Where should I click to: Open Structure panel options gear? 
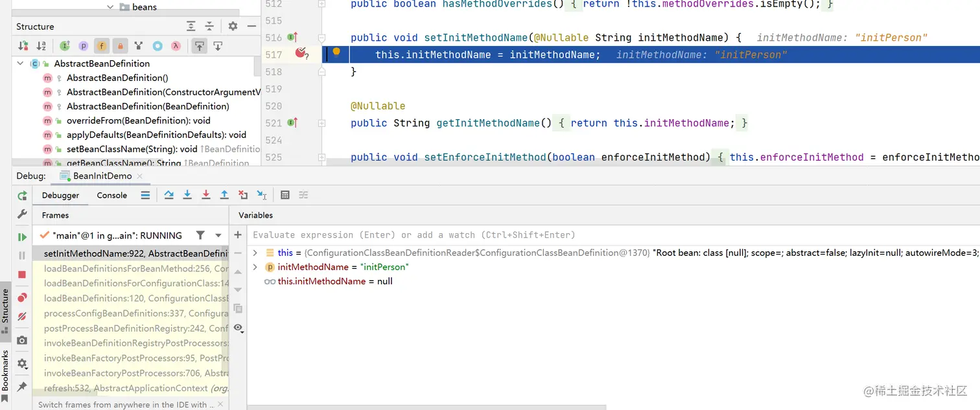pyautogui.click(x=233, y=27)
